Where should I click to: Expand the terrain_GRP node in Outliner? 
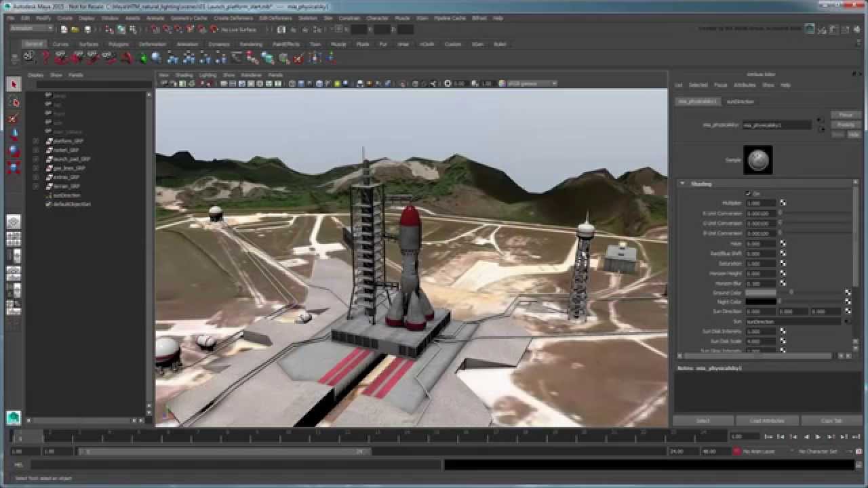35,186
